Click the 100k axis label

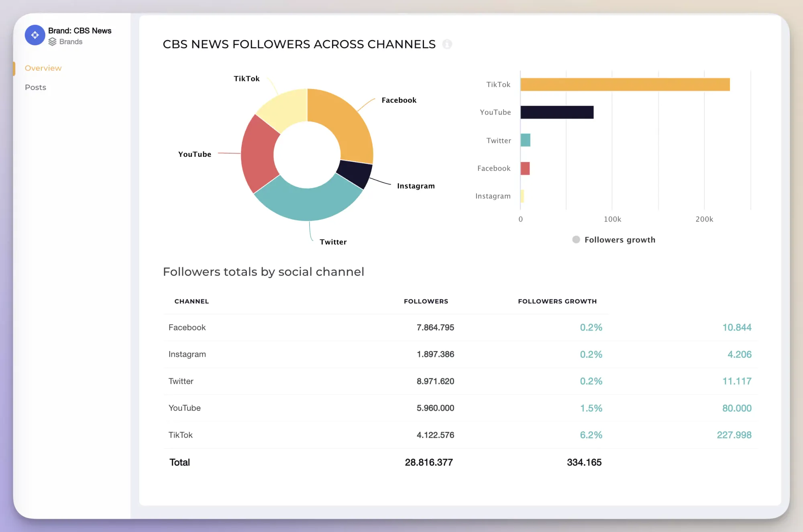[612, 219]
